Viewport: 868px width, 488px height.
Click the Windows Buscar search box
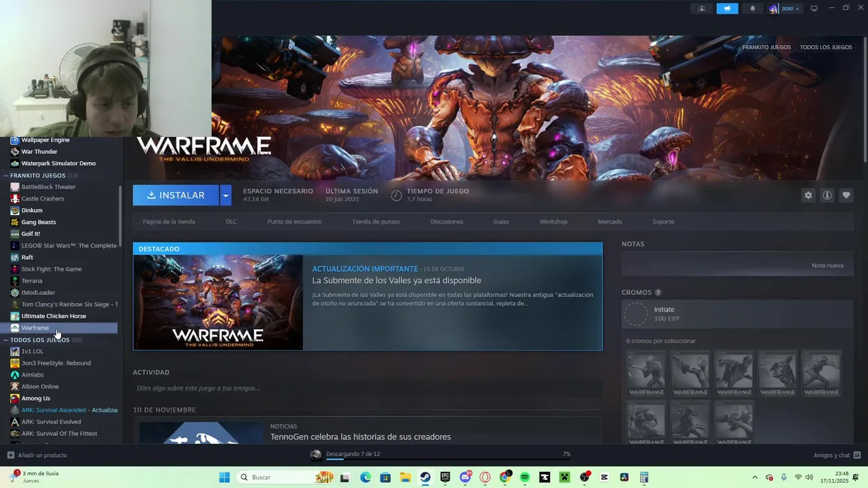[x=285, y=477]
